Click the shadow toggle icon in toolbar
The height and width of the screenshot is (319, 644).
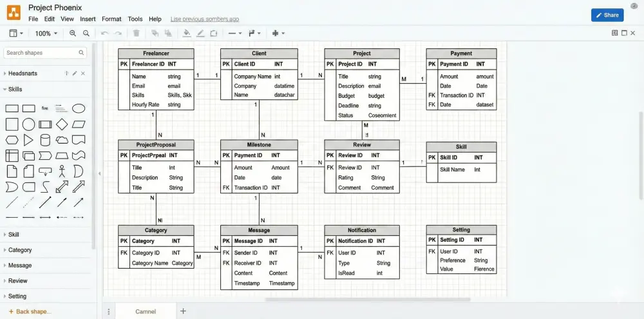pos(214,34)
